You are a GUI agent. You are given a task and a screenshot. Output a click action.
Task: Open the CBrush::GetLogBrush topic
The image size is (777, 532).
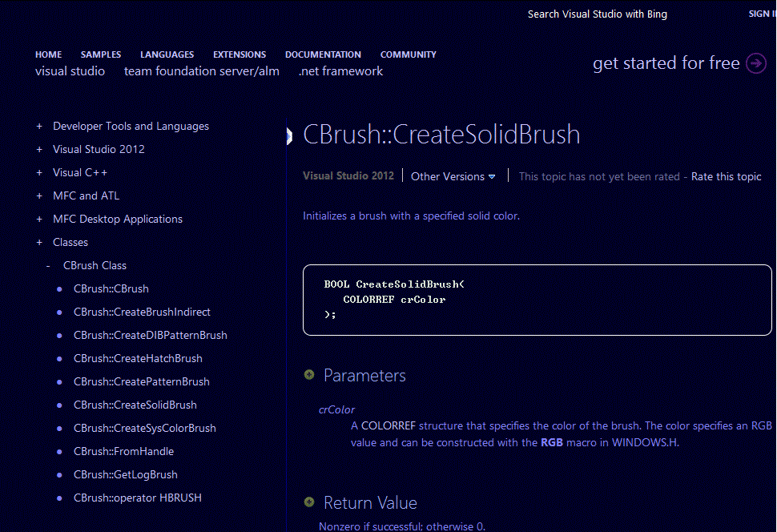pos(126,475)
